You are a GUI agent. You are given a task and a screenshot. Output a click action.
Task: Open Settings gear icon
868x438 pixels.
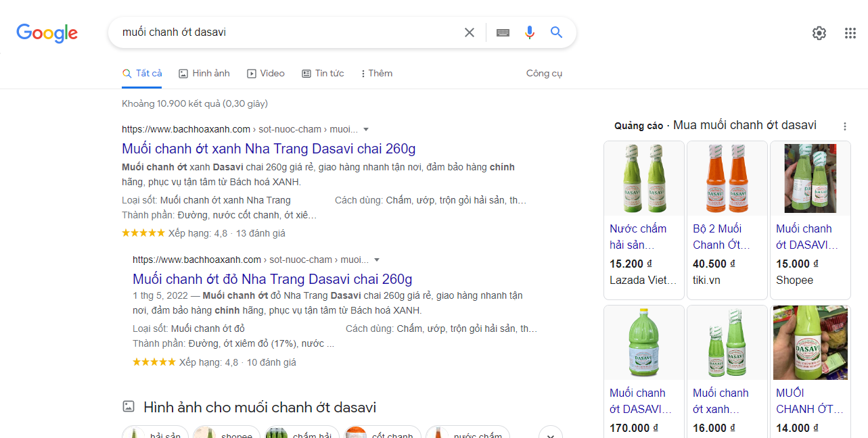click(x=819, y=32)
